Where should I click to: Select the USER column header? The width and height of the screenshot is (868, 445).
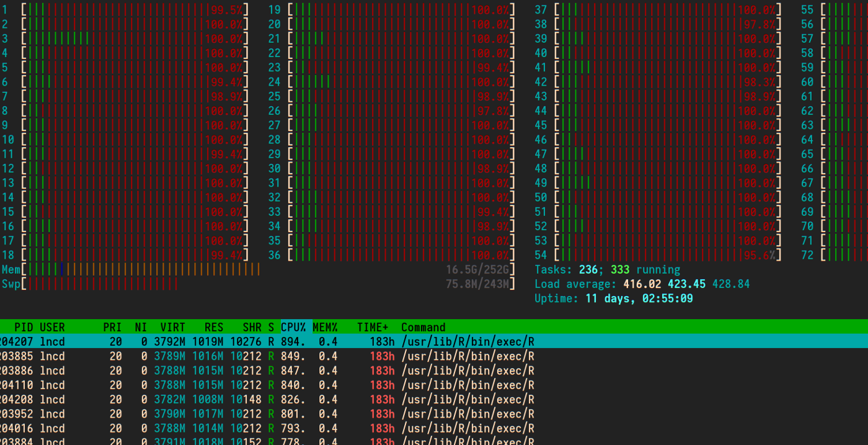point(52,327)
